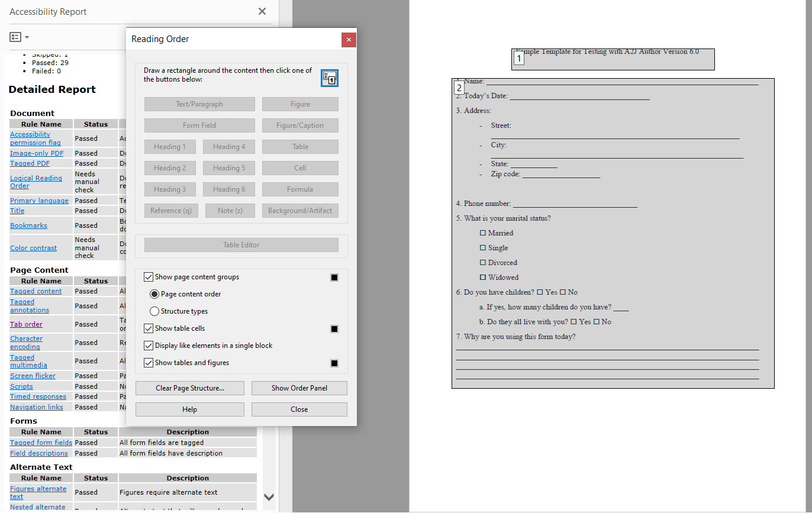Open the Tagged form fields rule link

[41, 443]
